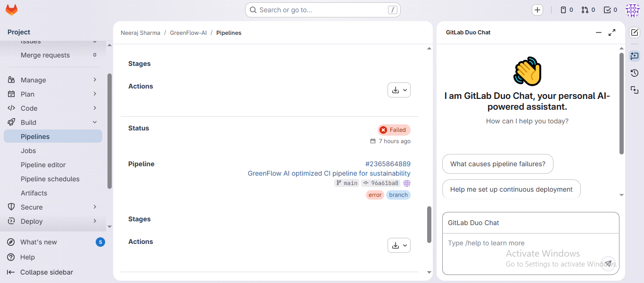Open the GitLab logo home link
Image resolution: width=644 pixels, height=283 pixels.
click(x=11, y=9)
